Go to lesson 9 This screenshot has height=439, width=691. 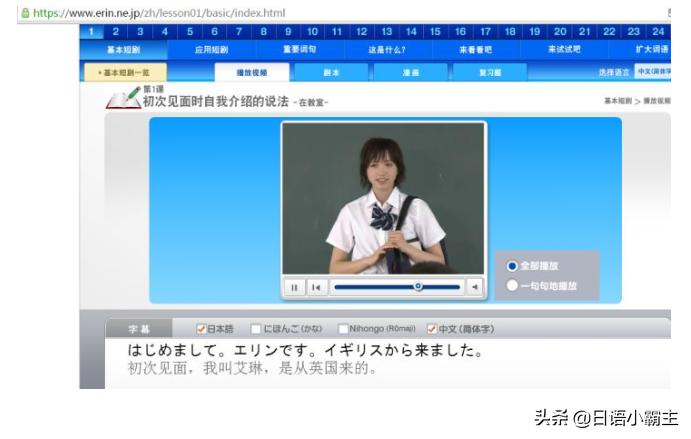(x=288, y=32)
